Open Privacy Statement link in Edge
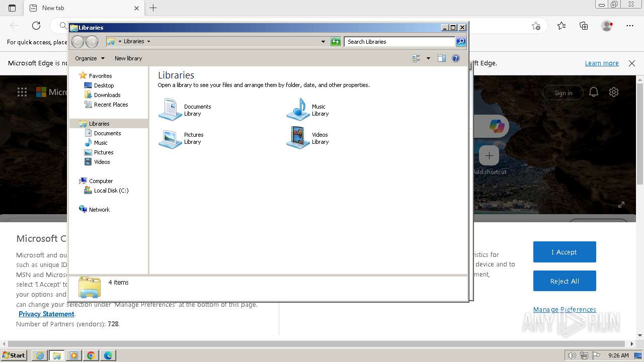Screen dimensions: 644x362 click(46, 314)
